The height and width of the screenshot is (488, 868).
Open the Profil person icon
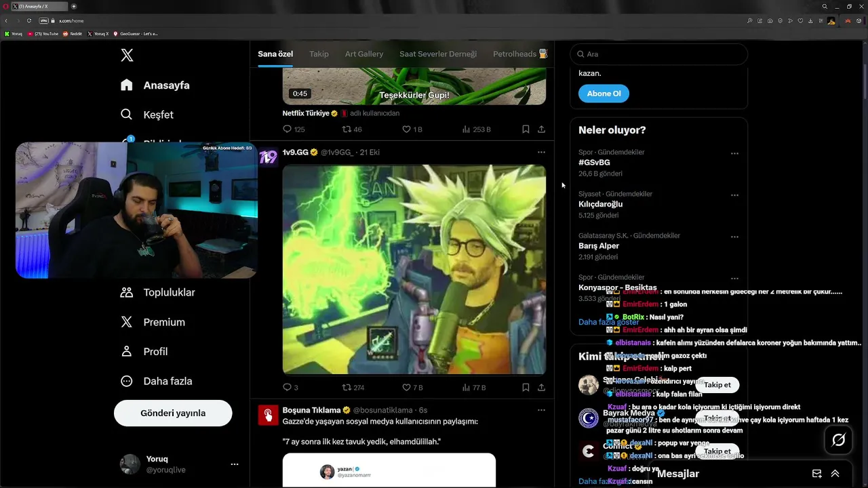pyautogui.click(x=127, y=351)
